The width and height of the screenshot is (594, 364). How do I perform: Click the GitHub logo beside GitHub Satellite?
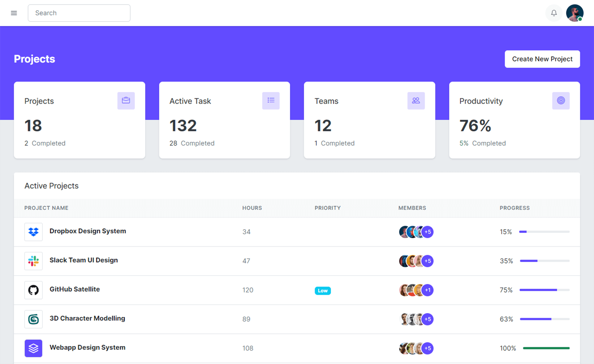[33, 290]
